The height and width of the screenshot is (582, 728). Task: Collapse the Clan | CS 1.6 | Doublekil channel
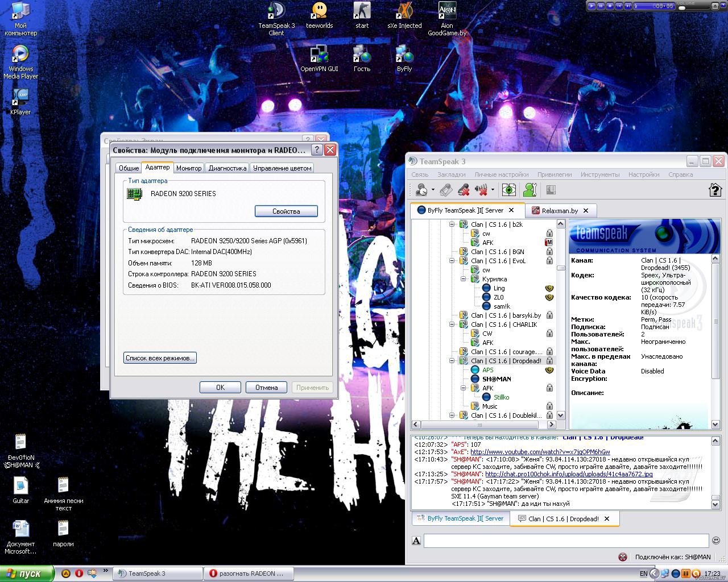coord(452,415)
